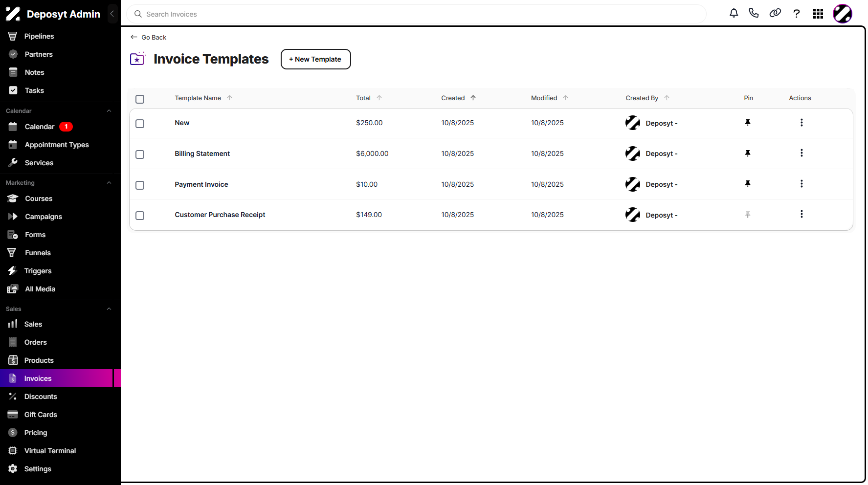Pin the Customer Purchase Receipt template
868x485 pixels.
click(x=748, y=215)
